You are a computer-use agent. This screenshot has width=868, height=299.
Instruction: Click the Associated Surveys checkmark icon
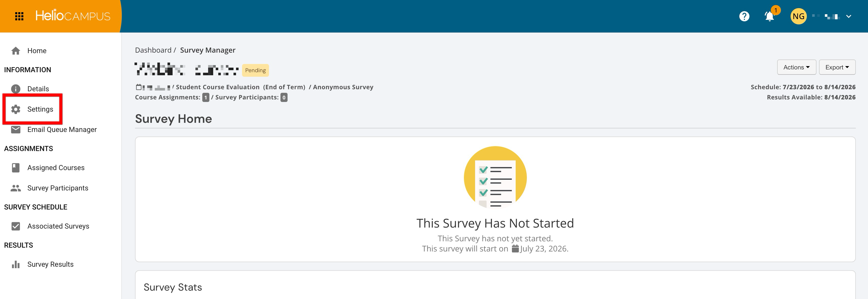tap(15, 226)
